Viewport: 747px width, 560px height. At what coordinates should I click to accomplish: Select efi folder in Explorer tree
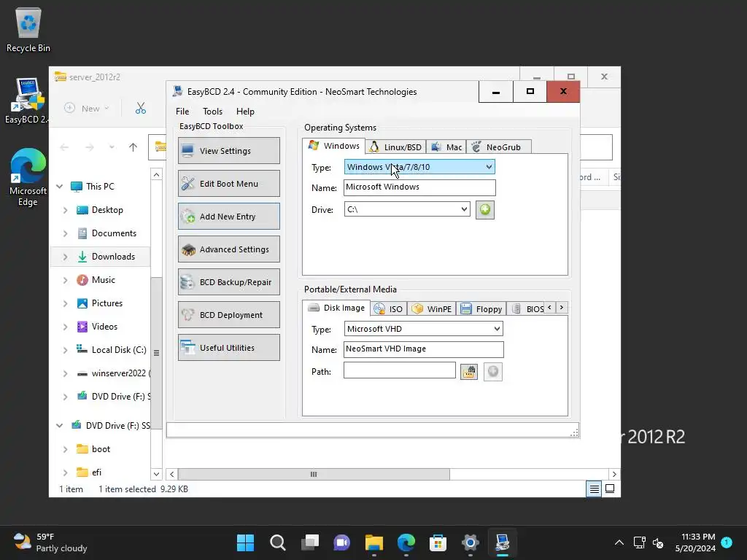(x=96, y=472)
